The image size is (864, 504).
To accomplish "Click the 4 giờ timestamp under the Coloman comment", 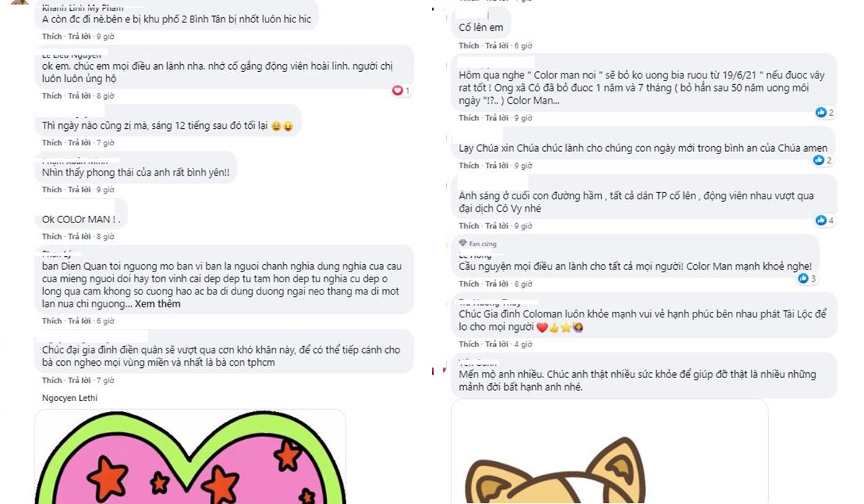I will pos(523,344).
